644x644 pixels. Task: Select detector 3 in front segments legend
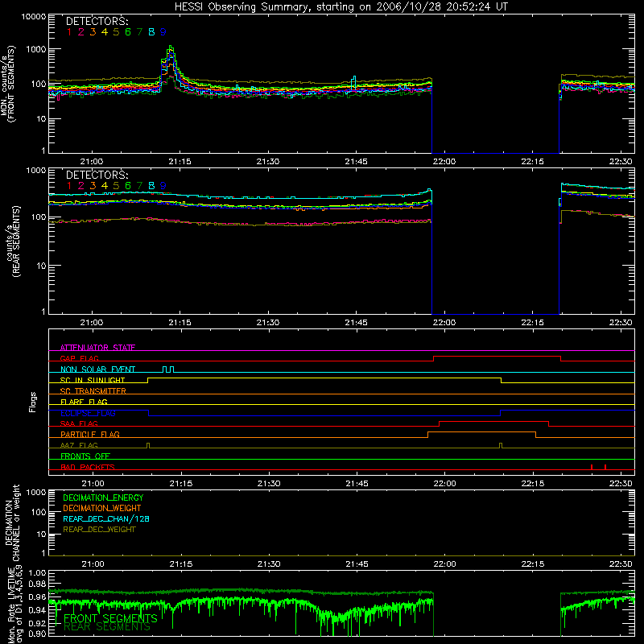click(x=93, y=32)
